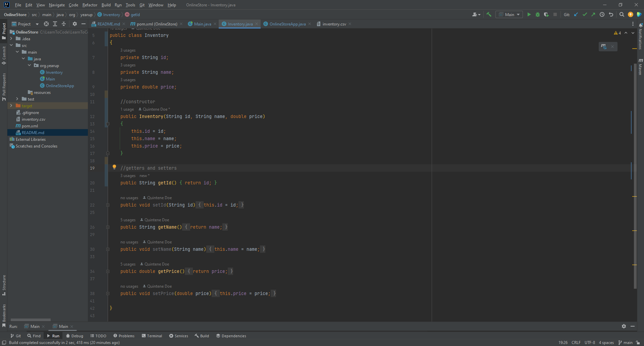
Task: Click the warnings count indicator
Action: point(618,33)
